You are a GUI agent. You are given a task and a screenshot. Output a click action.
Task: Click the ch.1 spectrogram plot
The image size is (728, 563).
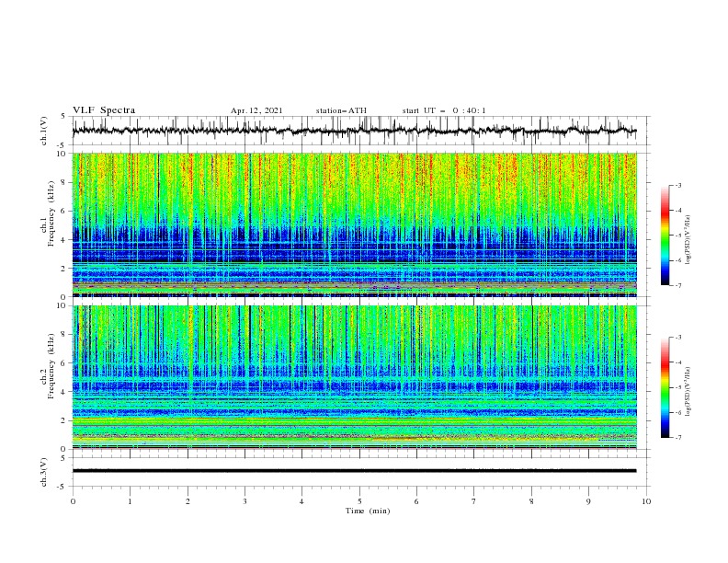pos(355,224)
